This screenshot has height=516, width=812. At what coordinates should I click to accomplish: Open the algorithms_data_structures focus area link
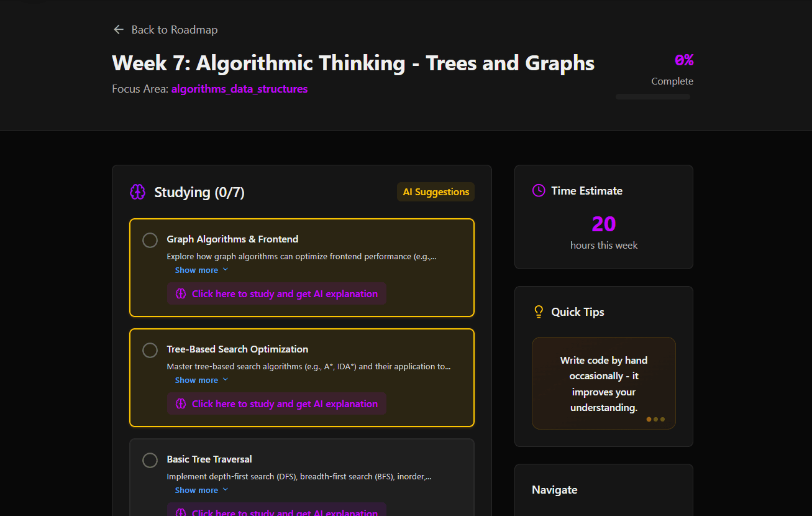click(239, 89)
